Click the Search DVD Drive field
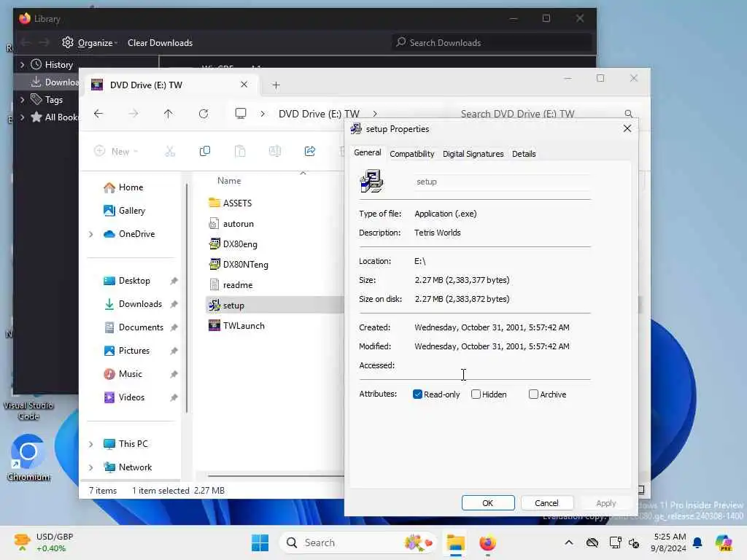The image size is (747, 560). (547, 114)
